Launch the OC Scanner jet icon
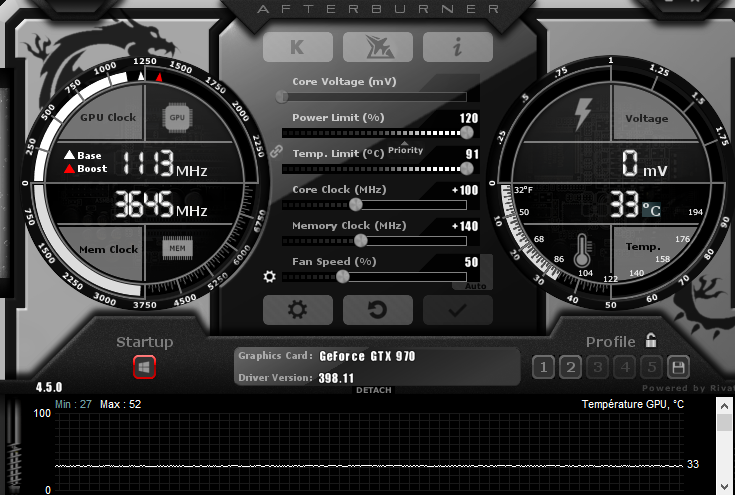735x495 pixels. tap(378, 47)
